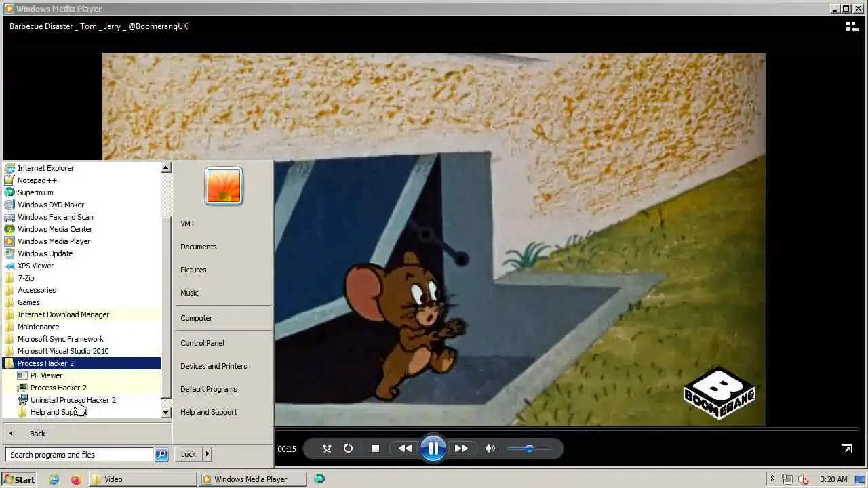868x488 pixels.
Task: Open Windows Media Player from Start menu list
Action: point(82,241)
